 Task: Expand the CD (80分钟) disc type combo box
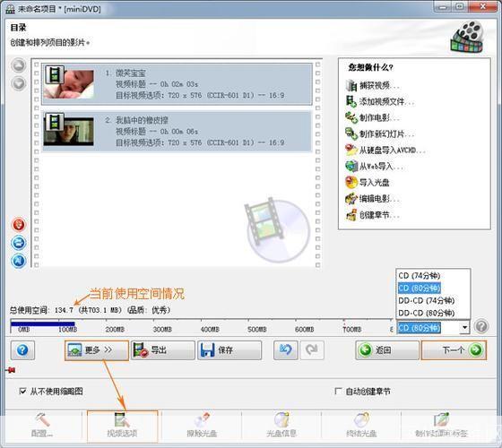coord(464,327)
